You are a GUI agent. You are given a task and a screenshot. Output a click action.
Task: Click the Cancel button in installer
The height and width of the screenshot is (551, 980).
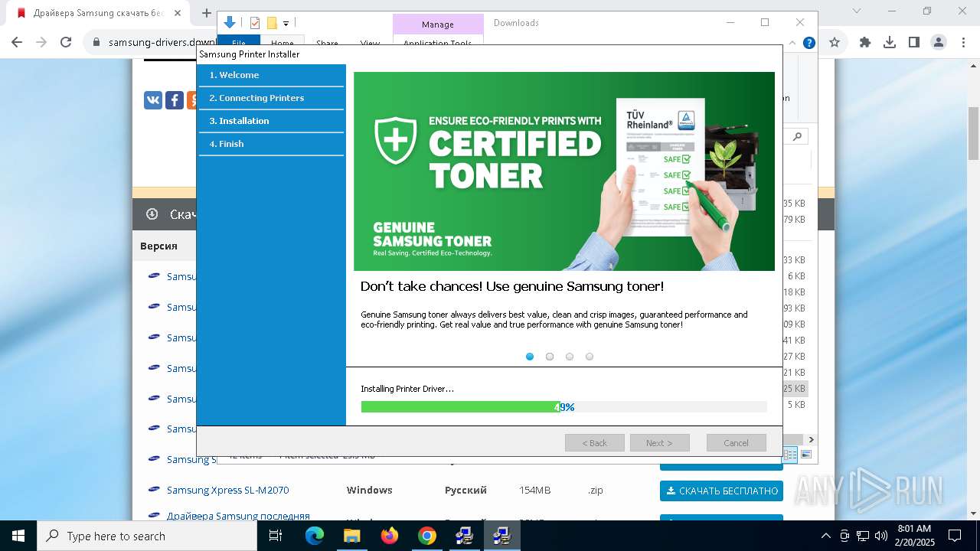tap(736, 443)
